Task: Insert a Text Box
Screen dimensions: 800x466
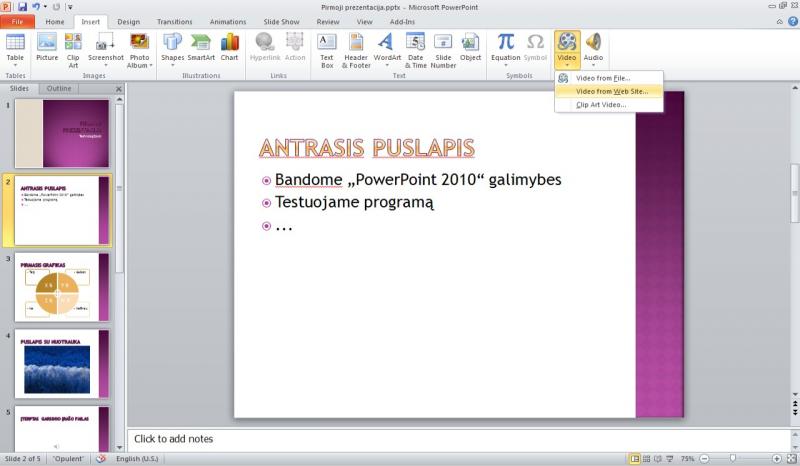Action: (327, 51)
